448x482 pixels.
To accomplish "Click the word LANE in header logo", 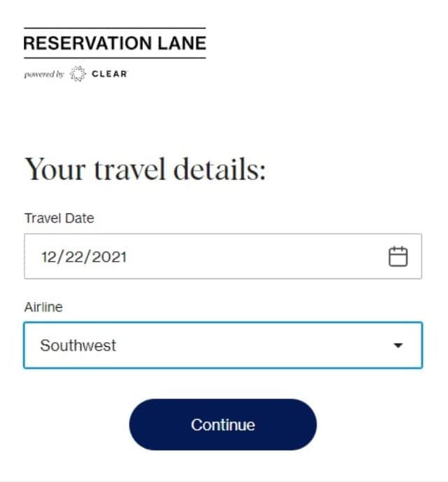I will (182, 43).
